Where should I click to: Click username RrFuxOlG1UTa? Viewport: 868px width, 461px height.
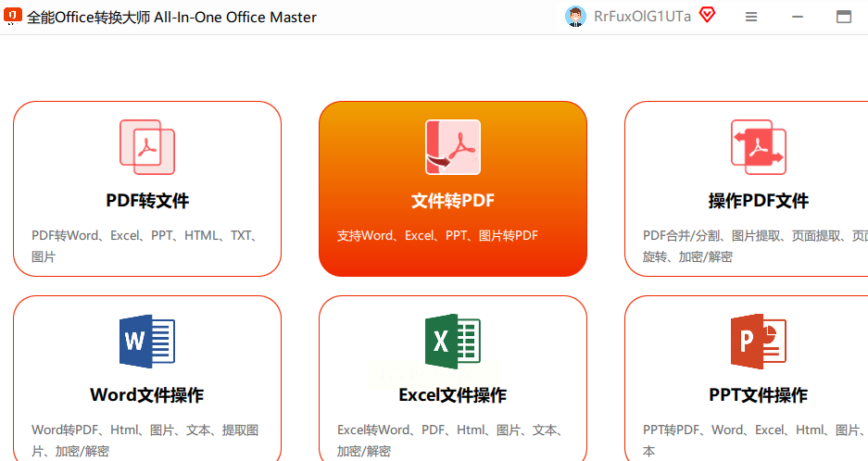tap(642, 17)
